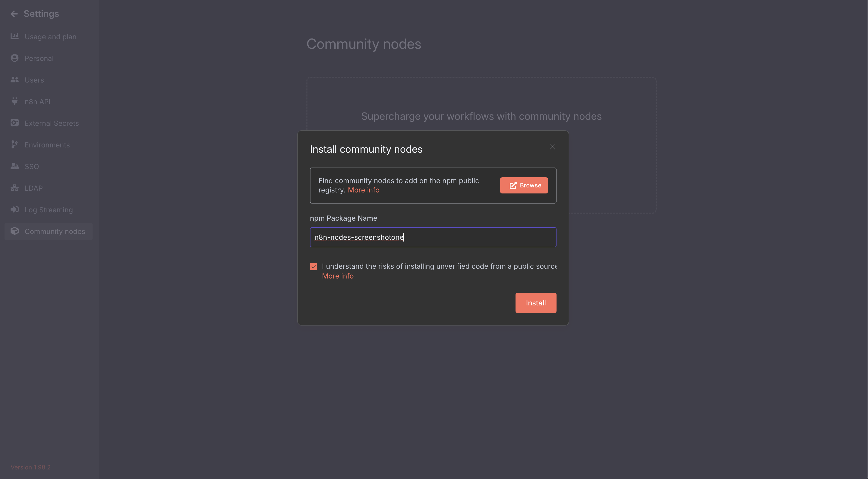Click the Usage and plan chart icon
Image resolution: width=868 pixels, height=479 pixels.
pos(14,36)
